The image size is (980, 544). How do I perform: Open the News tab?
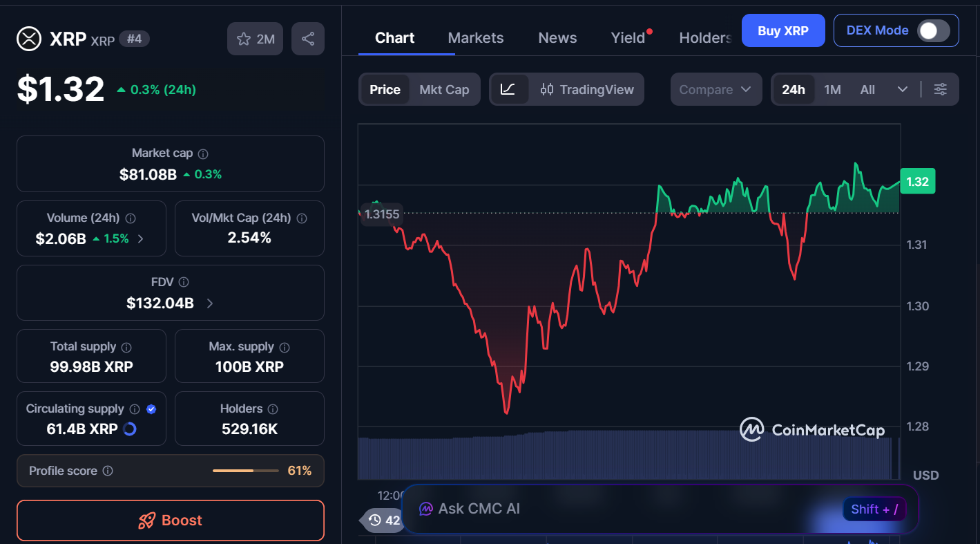[x=557, y=38]
